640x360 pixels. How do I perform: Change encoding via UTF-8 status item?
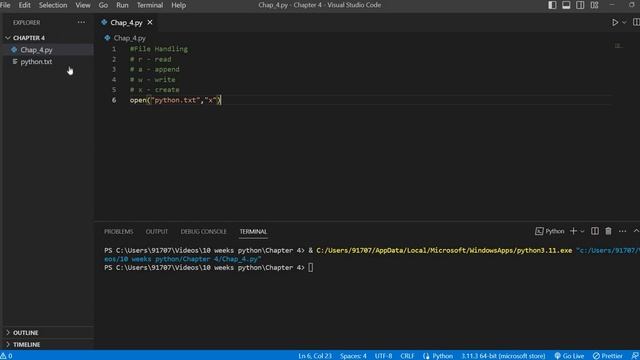383,356
